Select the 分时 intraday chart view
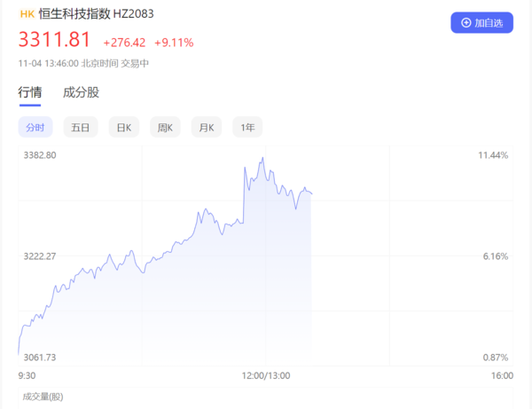Viewport: 532px width, 409px height. 35,128
